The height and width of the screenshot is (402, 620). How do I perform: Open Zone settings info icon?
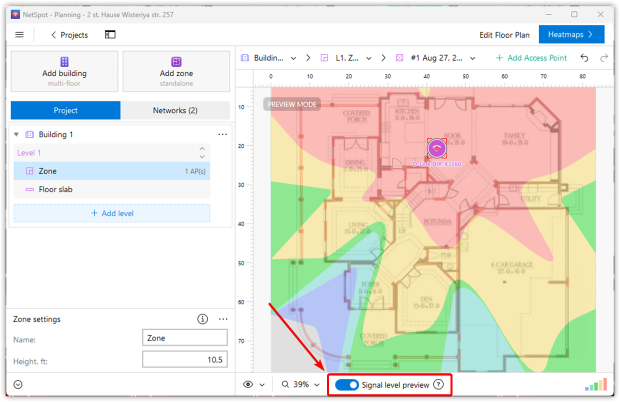(202, 319)
